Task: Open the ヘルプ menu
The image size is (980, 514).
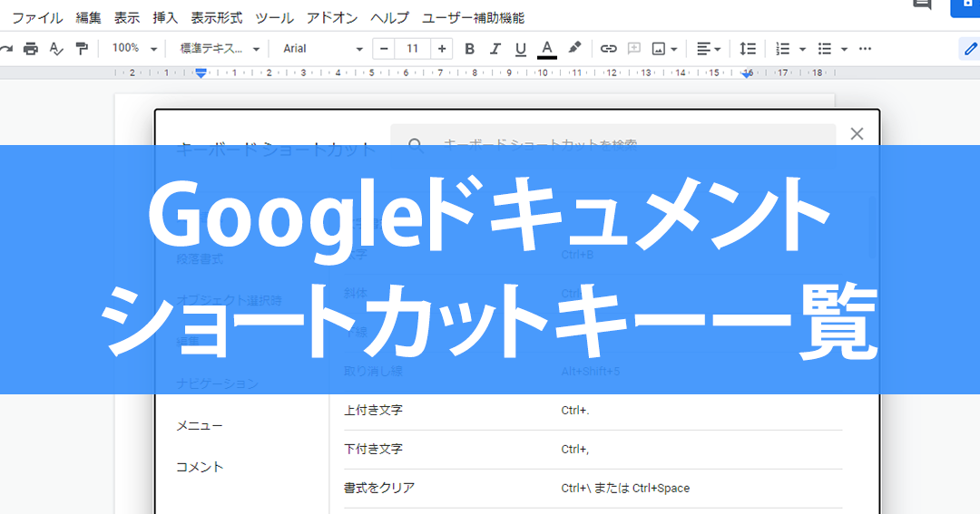Action: (389, 18)
